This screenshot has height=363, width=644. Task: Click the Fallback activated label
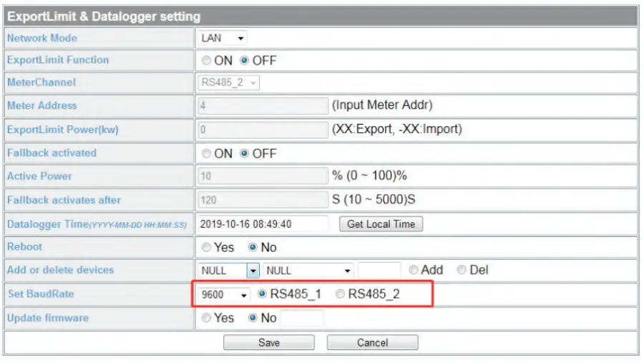(x=52, y=153)
